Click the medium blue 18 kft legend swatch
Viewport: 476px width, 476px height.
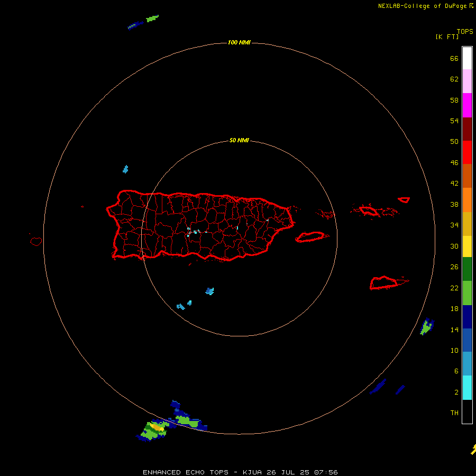pos(467,340)
